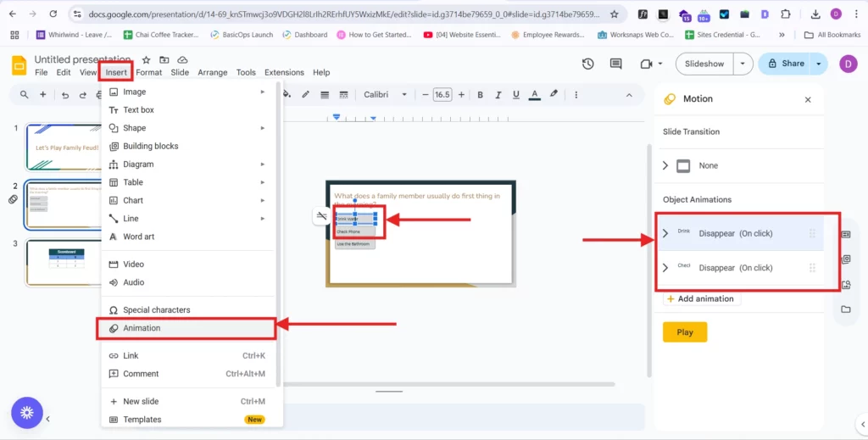Select Animation from the Insert menu
Viewport: 868px width, 440px height.
click(x=142, y=328)
